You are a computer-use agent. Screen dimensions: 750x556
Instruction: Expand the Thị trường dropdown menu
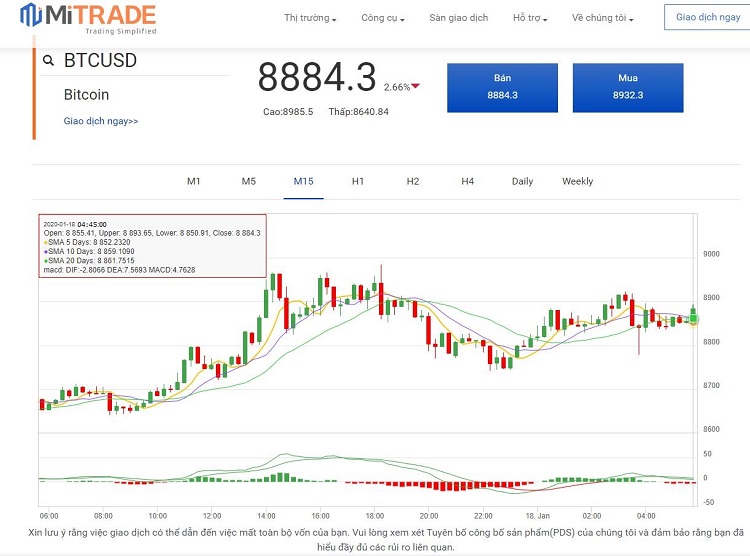310,18
